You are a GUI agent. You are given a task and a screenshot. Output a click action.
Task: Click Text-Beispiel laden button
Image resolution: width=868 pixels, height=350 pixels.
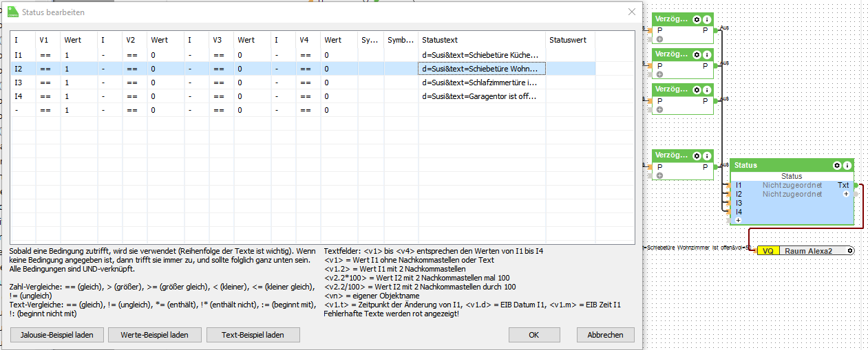point(254,335)
